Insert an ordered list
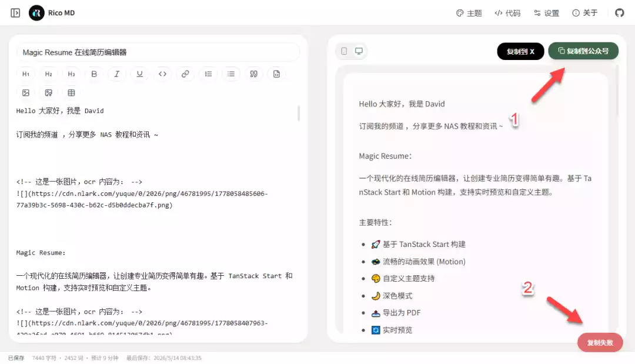Image resolution: width=635 pixels, height=364 pixels. (208, 74)
